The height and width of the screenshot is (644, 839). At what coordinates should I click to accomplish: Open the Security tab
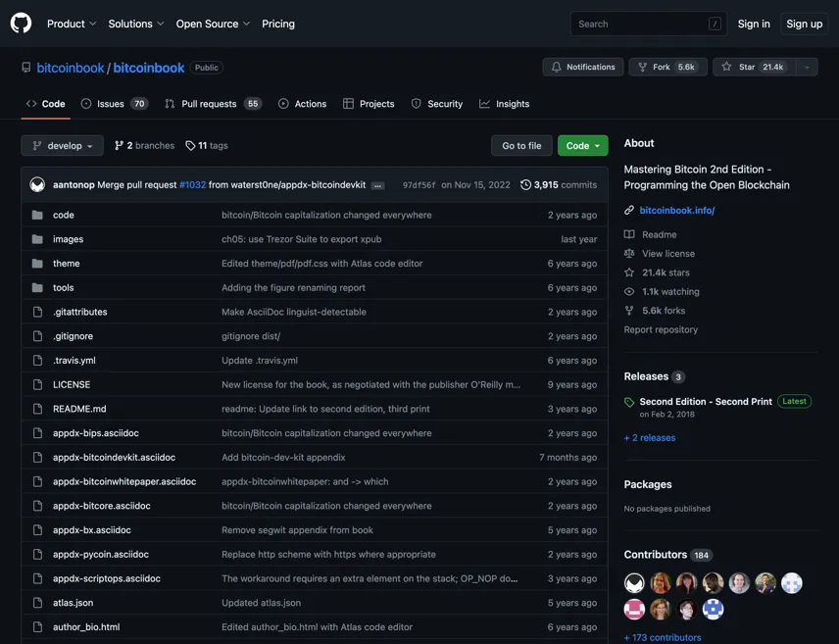click(436, 104)
